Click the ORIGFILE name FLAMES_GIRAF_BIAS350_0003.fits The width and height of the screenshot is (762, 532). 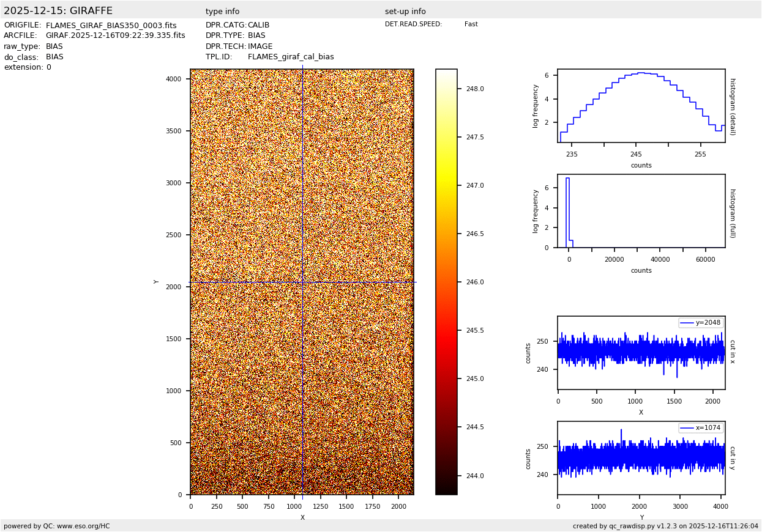tap(111, 26)
